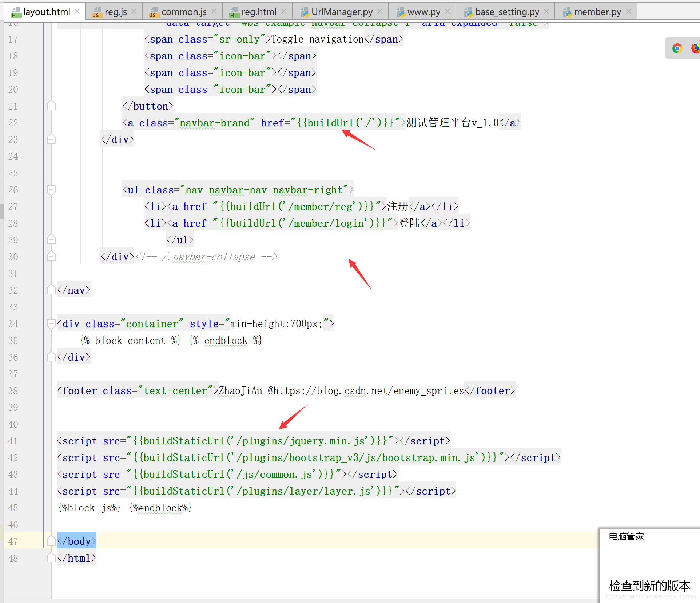Collapse the closing nav fold marker at line 32
Image resolution: width=700 pixels, height=603 pixels.
(x=51, y=290)
